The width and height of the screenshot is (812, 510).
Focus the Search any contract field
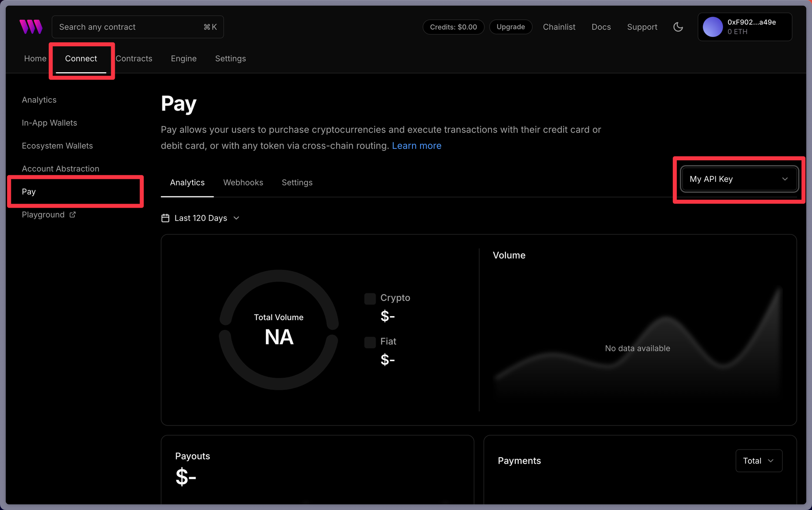point(130,27)
